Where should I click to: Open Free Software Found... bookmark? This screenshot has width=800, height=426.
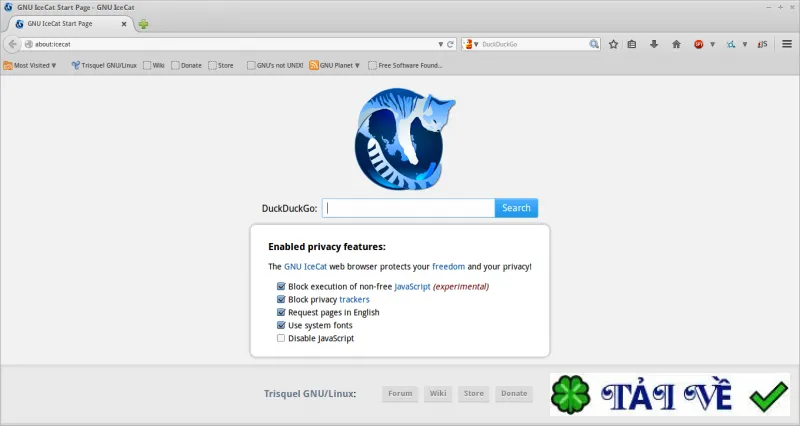pos(405,65)
